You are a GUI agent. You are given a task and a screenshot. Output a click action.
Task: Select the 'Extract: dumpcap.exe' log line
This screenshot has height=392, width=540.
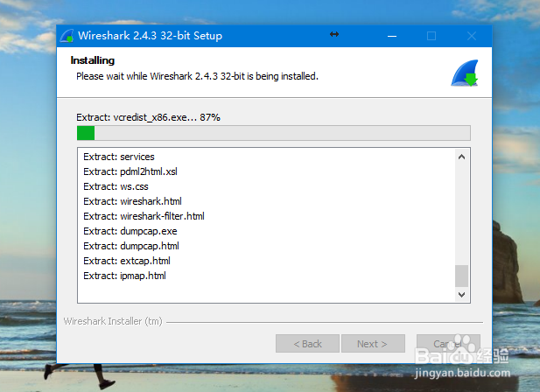pos(130,231)
